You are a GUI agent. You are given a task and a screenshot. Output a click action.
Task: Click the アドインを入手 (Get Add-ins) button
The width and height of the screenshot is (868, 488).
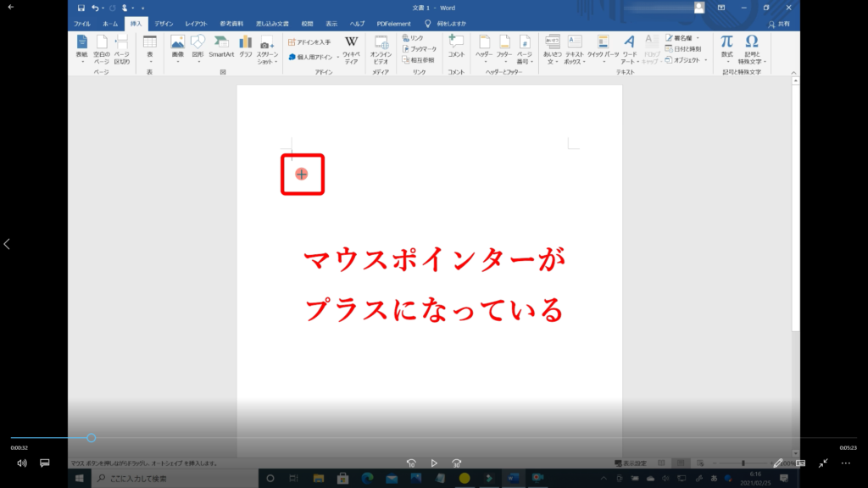pos(310,42)
